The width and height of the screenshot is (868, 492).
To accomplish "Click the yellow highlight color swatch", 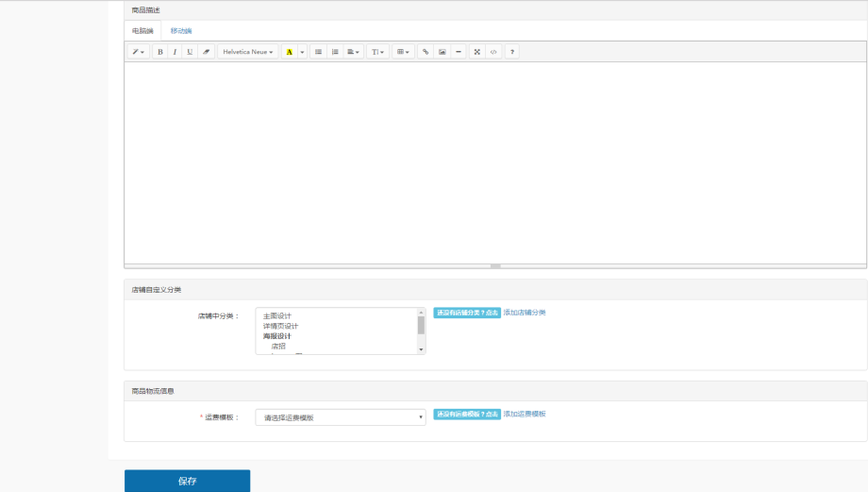I will (289, 52).
